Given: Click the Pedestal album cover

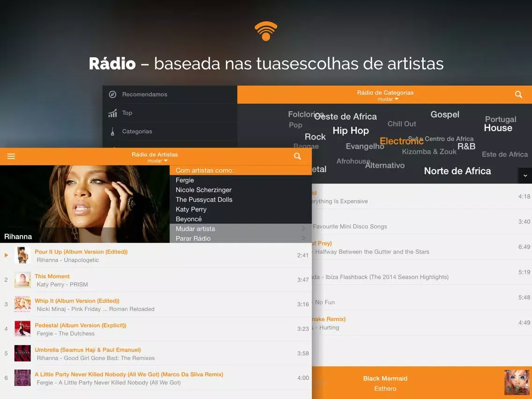Looking at the screenshot, I should pyautogui.click(x=22, y=329).
